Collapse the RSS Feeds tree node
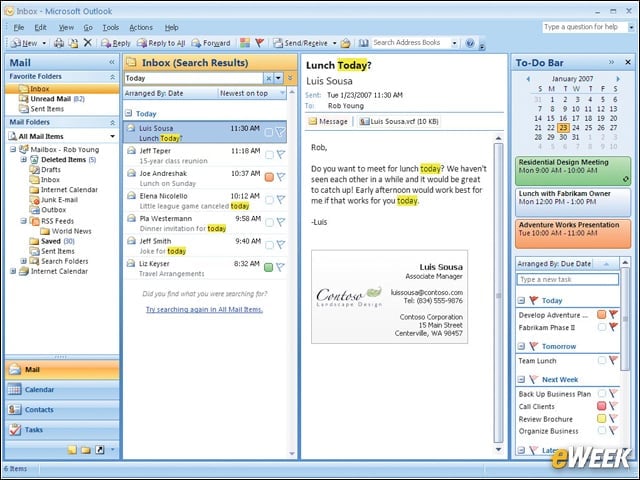 (x=24, y=221)
